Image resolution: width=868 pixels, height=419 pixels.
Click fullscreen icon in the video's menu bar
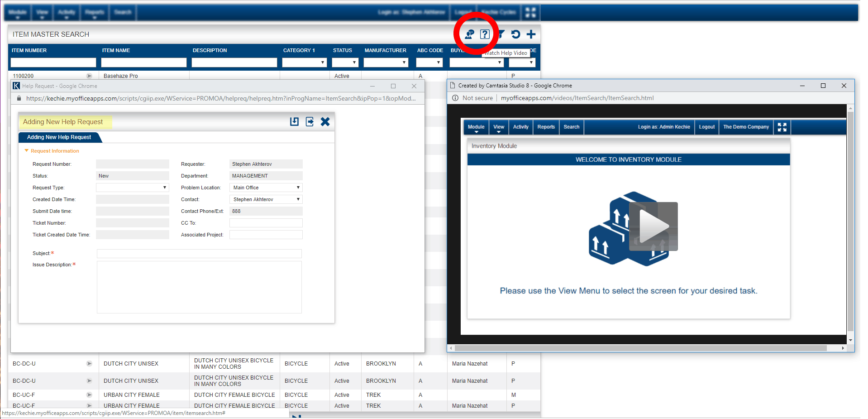point(782,127)
